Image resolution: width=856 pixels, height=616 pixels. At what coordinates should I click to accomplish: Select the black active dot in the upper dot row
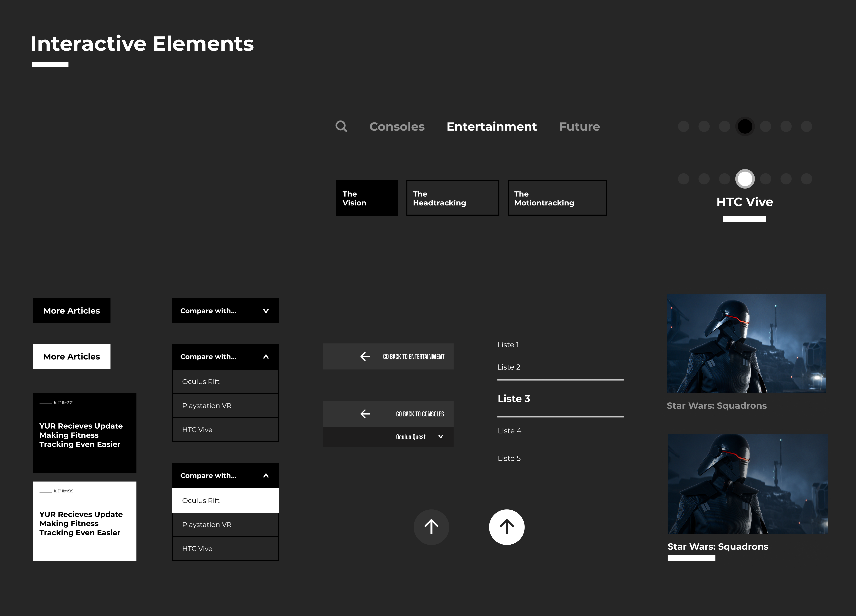[745, 126]
